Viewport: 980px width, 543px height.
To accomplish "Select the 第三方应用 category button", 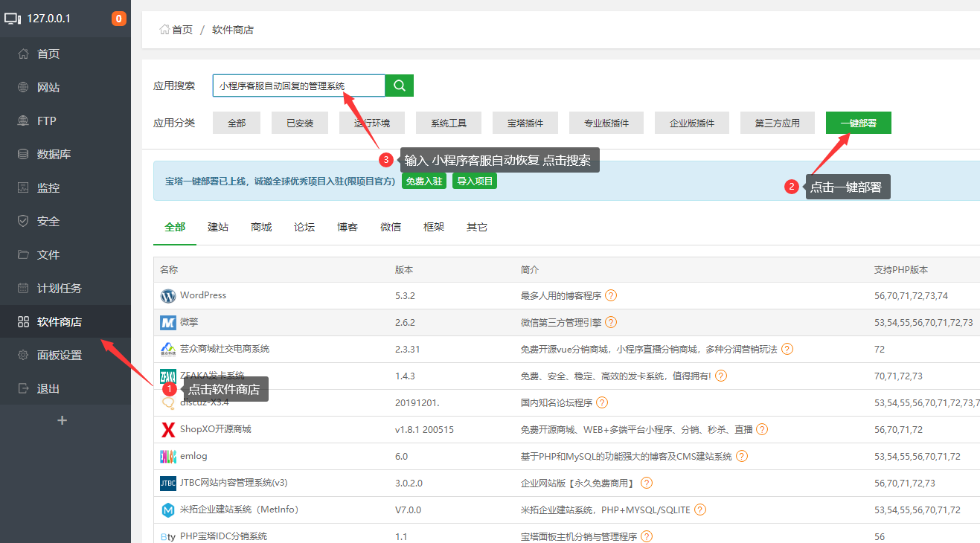I will click(778, 123).
